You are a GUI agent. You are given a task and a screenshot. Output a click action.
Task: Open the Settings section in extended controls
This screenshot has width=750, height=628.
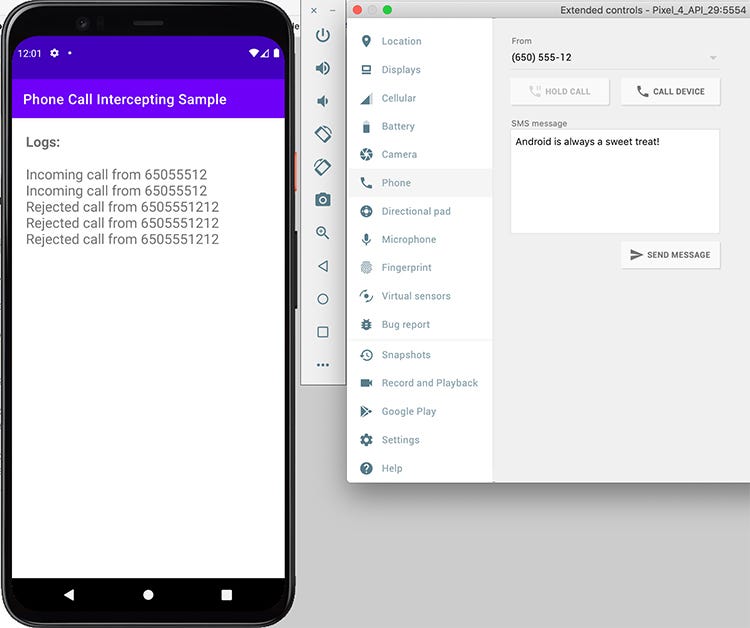tap(420, 440)
